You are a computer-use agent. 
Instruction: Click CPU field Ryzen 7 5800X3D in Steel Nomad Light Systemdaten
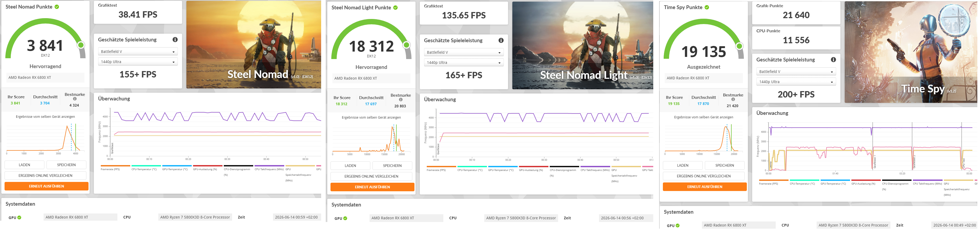pyautogui.click(x=521, y=218)
